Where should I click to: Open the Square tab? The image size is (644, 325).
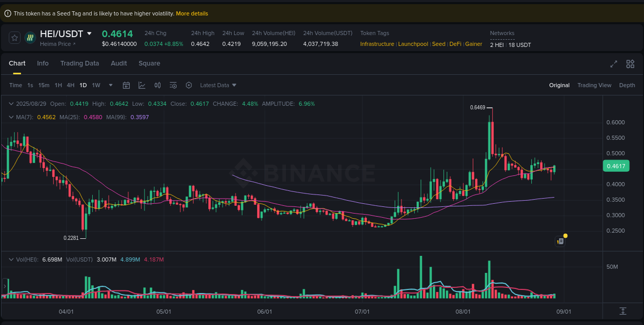tap(149, 63)
